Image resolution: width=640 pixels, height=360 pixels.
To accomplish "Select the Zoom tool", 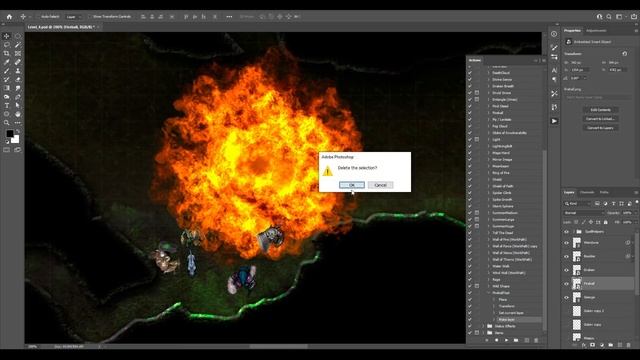I will [7, 123].
